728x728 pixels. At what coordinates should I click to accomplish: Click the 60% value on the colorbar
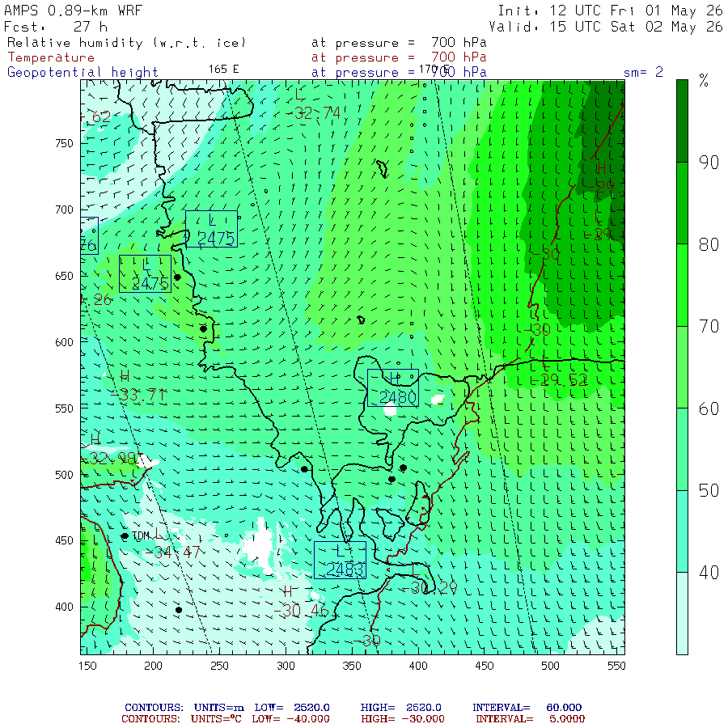coord(709,408)
